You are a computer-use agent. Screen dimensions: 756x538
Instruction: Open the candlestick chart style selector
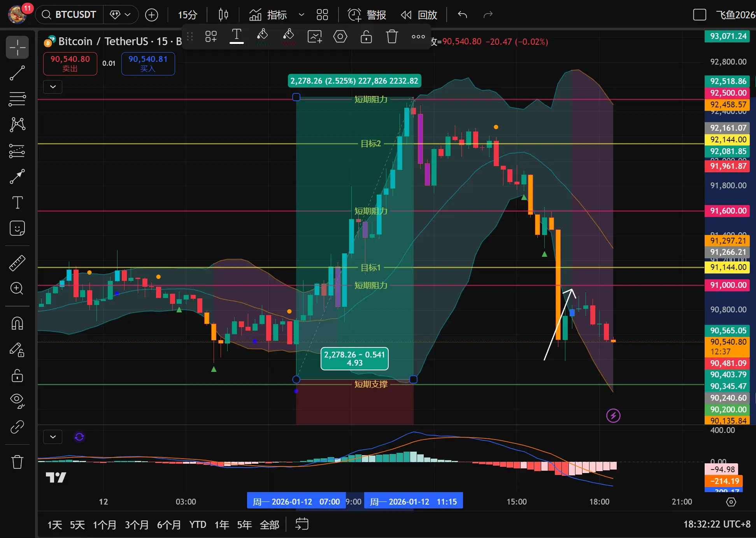[x=223, y=15]
